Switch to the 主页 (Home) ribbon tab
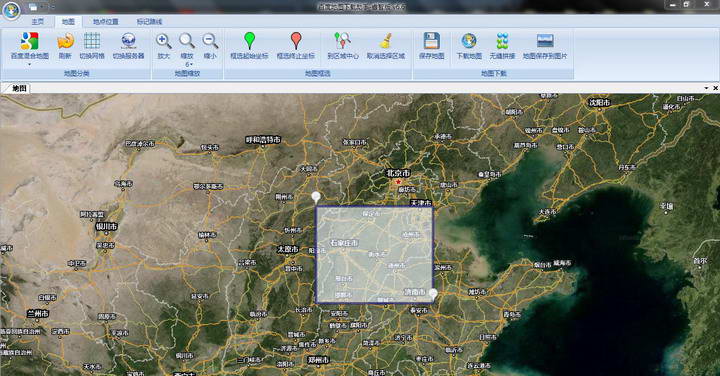Screen dimensions: 720x376 click(38, 22)
